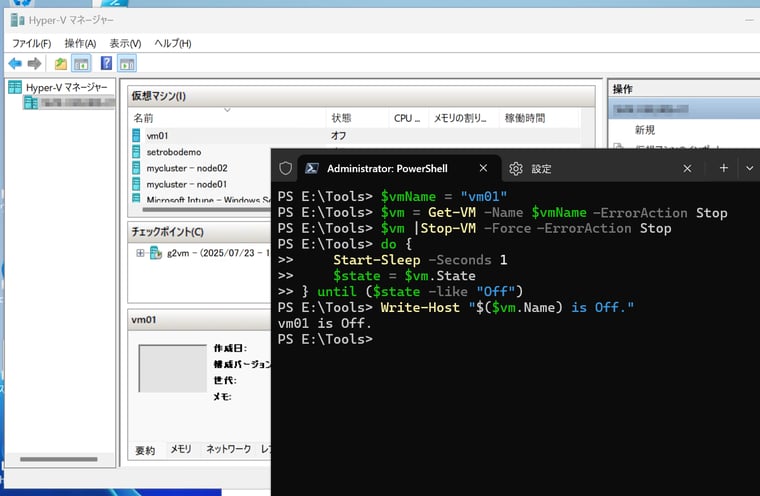Select the setrobodemo virtual machine
This screenshot has width=760, height=496.
tap(174, 152)
